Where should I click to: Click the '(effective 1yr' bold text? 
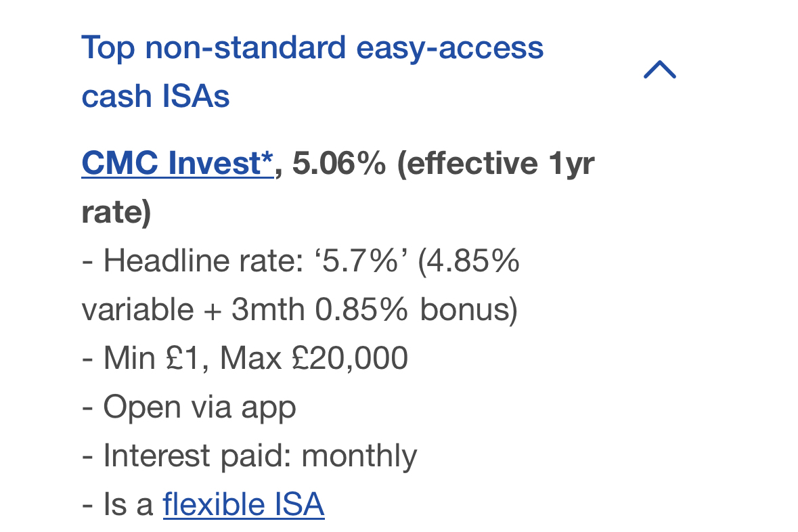(495, 164)
